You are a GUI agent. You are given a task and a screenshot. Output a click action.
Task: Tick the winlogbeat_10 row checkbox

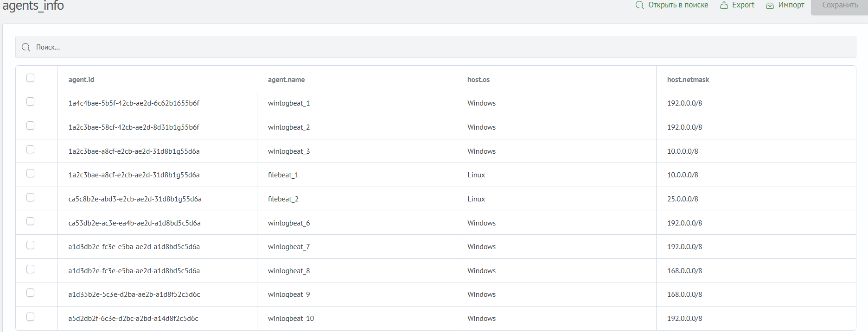31,317
